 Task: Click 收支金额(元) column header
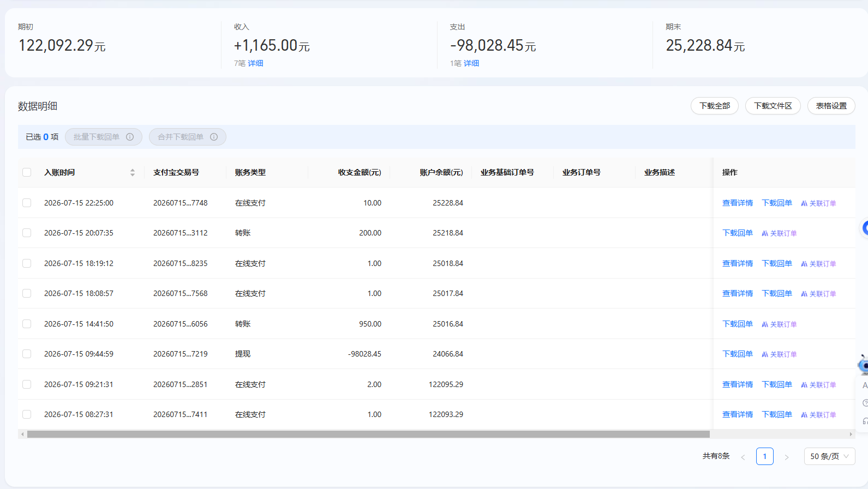coord(360,172)
